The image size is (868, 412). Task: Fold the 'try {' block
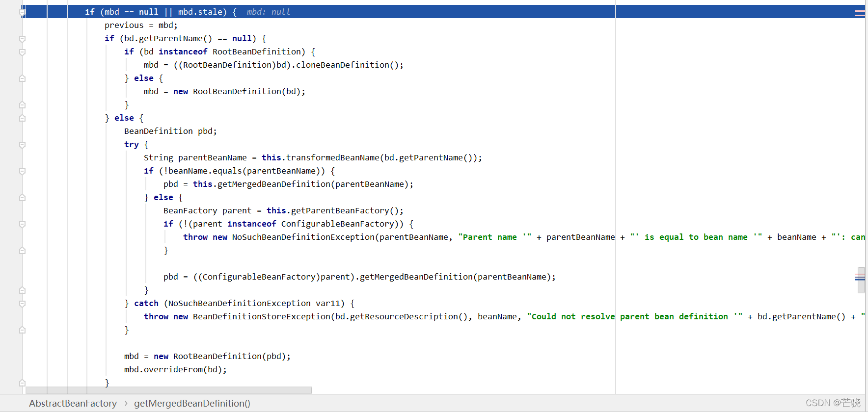pyautogui.click(x=22, y=144)
